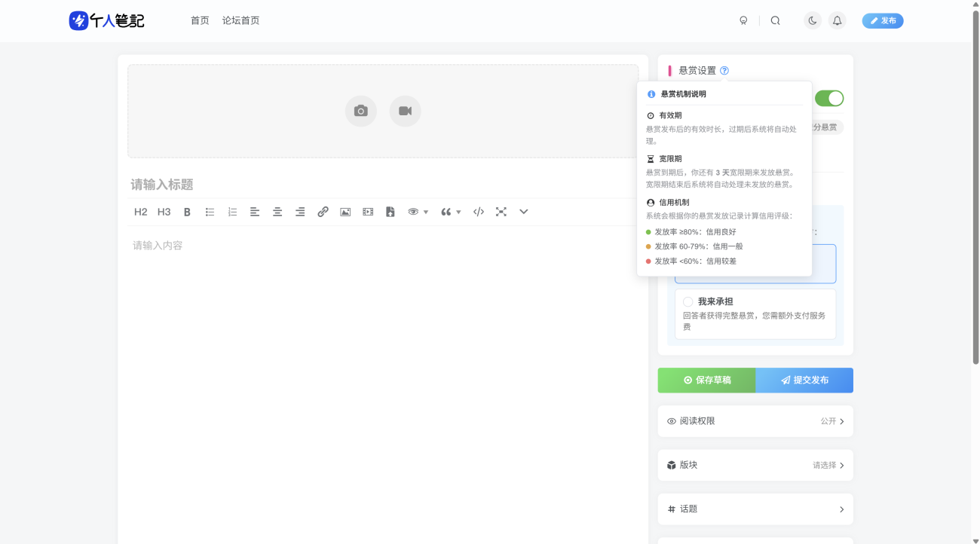Switch to dark mode with moon icon
The image size is (980, 544).
(812, 21)
